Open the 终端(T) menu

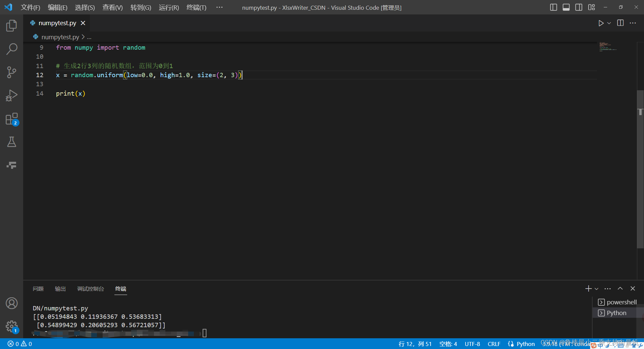(x=197, y=7)
